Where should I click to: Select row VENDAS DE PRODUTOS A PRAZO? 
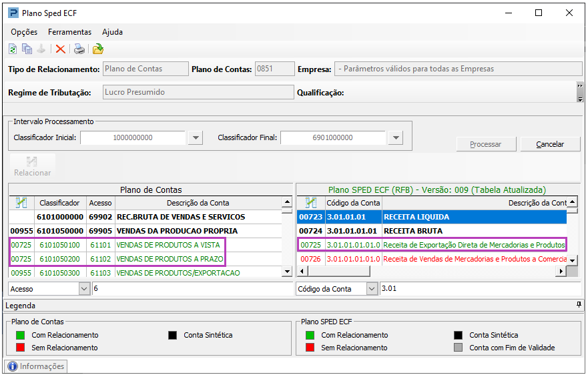click(x=145, y=259)
